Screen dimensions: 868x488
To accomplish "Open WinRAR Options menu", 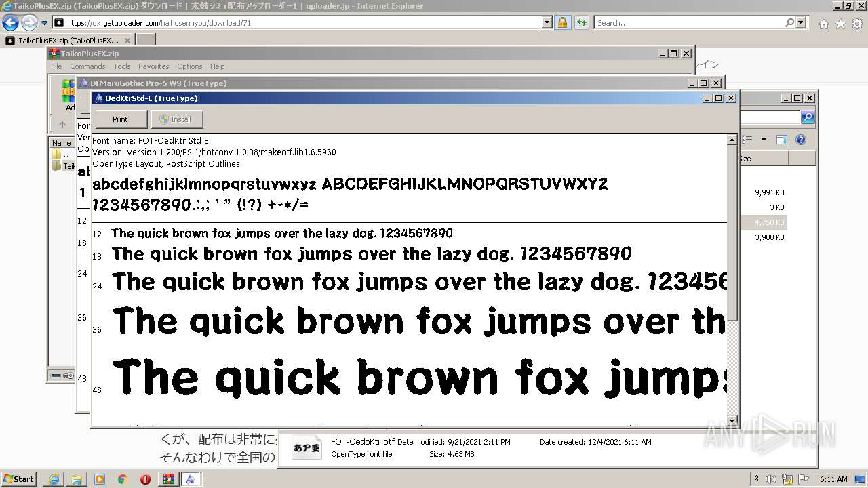I will (190, 66).
